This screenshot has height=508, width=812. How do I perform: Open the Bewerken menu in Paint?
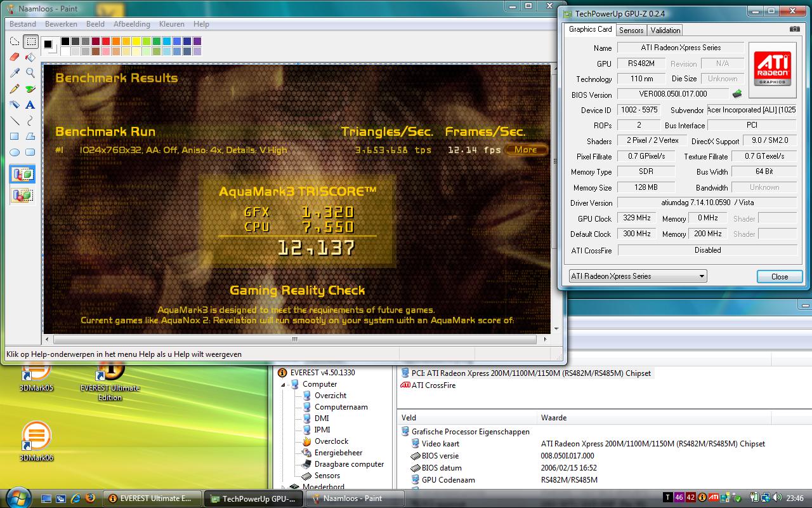coord(61,24)
